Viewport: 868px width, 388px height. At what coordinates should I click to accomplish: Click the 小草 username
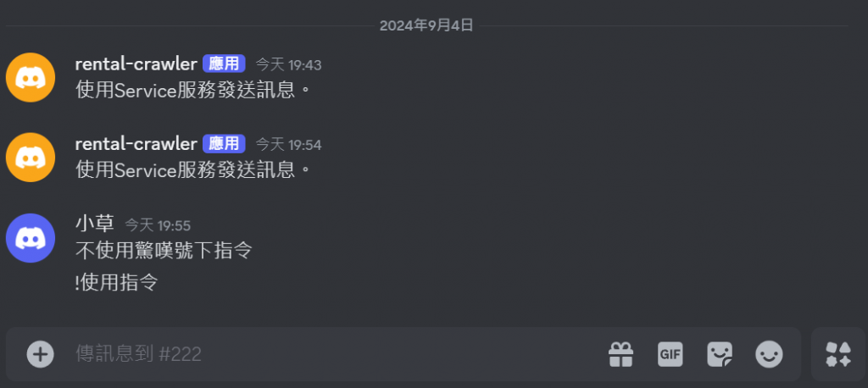coord(95,224)
